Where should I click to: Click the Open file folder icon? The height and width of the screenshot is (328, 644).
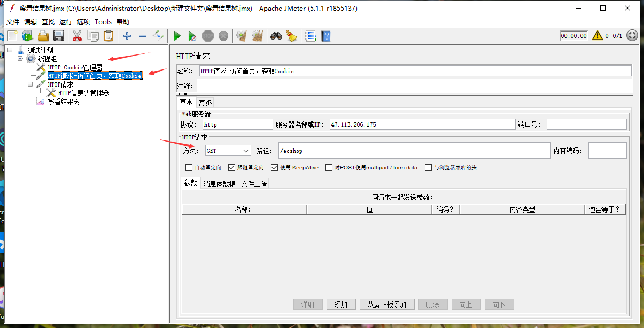click(x=43, y=36)
